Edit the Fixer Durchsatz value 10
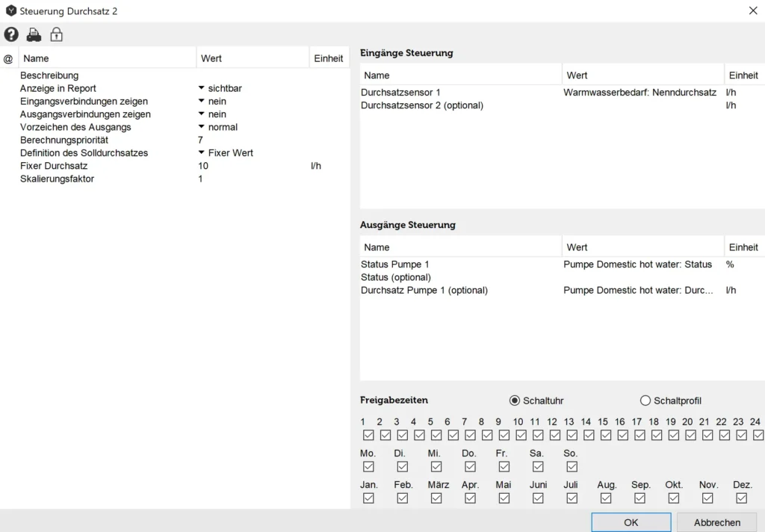This screenshot has width=765, height=532. pyautogui.click(x=203, y=166)
